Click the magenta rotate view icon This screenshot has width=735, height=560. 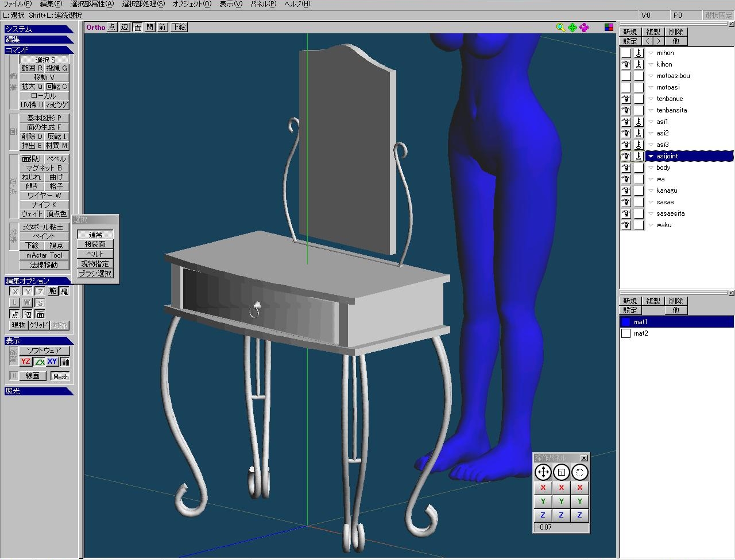tap(584, 28)
